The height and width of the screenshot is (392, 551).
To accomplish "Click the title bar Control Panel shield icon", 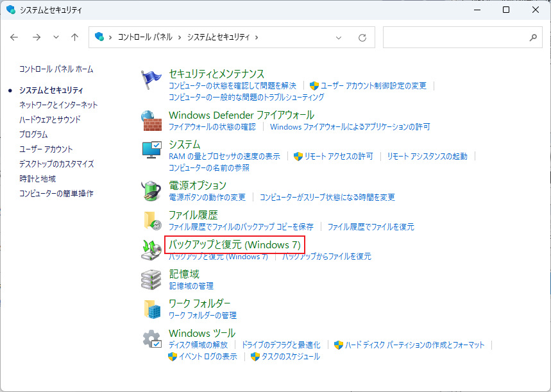I will click(11, 10).
